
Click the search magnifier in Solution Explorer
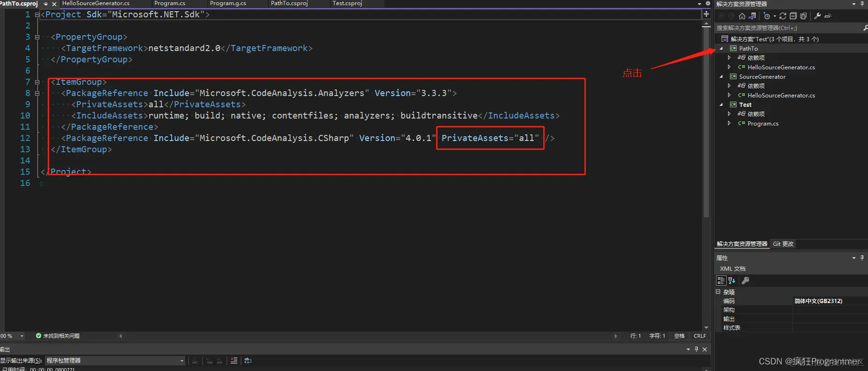click(x=865, y=28)
